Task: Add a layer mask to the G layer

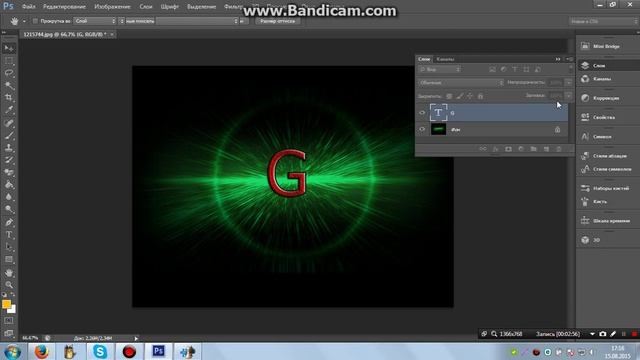Action: click(x=508, y=149)
